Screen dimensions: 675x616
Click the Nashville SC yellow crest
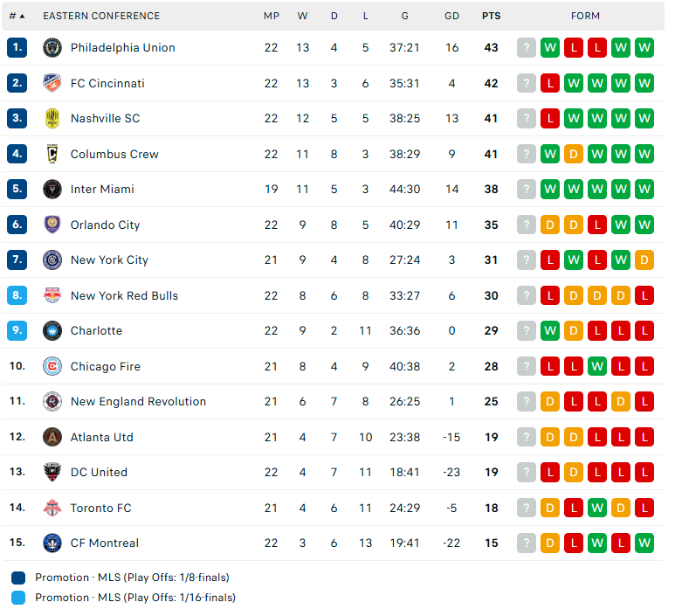pyautogui.click(x=52, y=119)
